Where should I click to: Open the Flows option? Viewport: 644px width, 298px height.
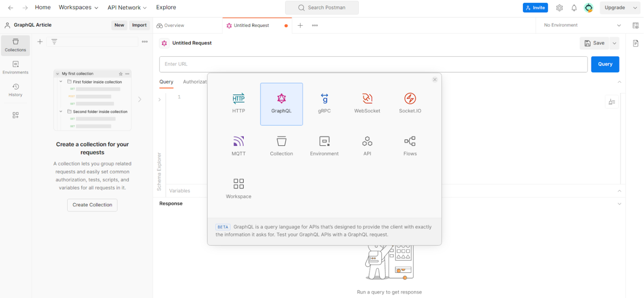410,146
